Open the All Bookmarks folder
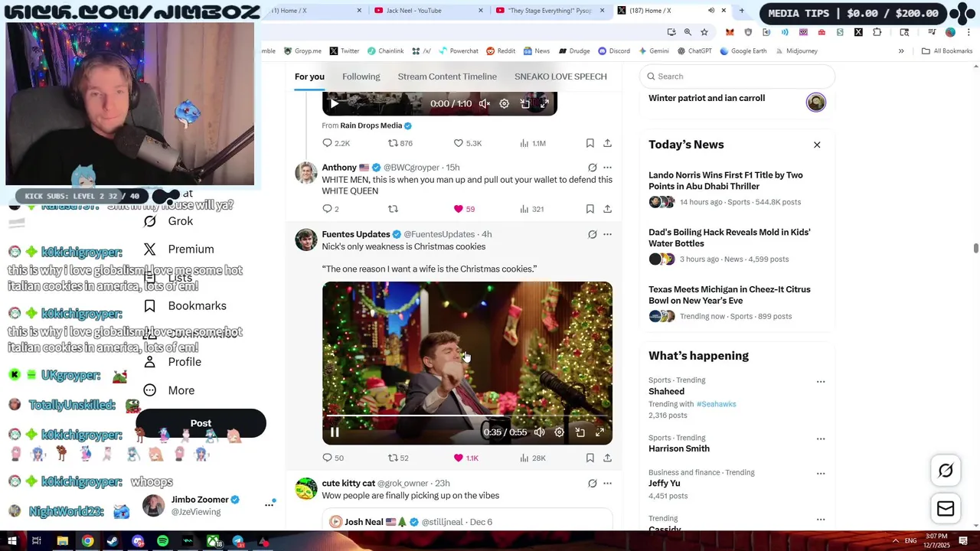The image size is (980, 551). tap(947, 51)
